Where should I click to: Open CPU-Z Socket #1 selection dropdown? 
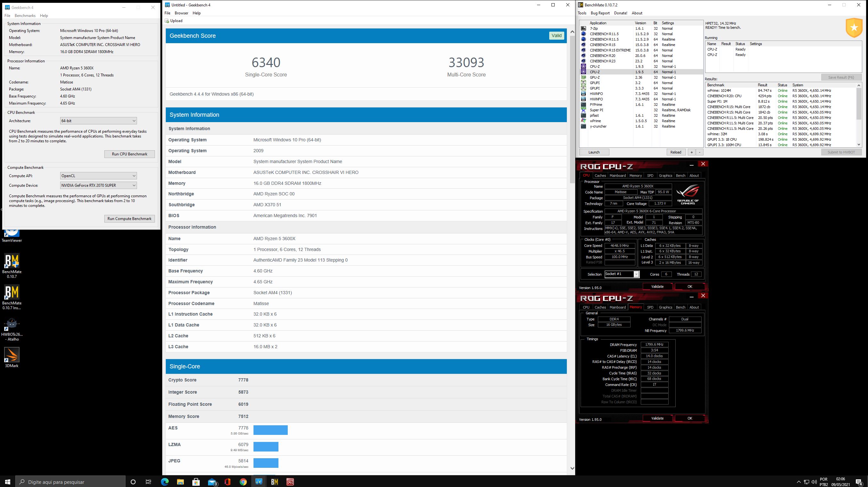click(x=622, y=274)
